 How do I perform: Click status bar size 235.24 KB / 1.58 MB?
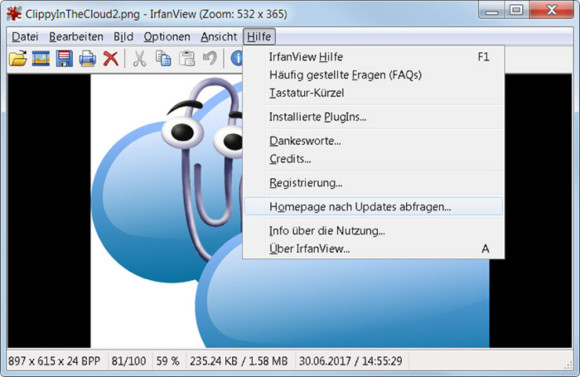tap(239, 361)
